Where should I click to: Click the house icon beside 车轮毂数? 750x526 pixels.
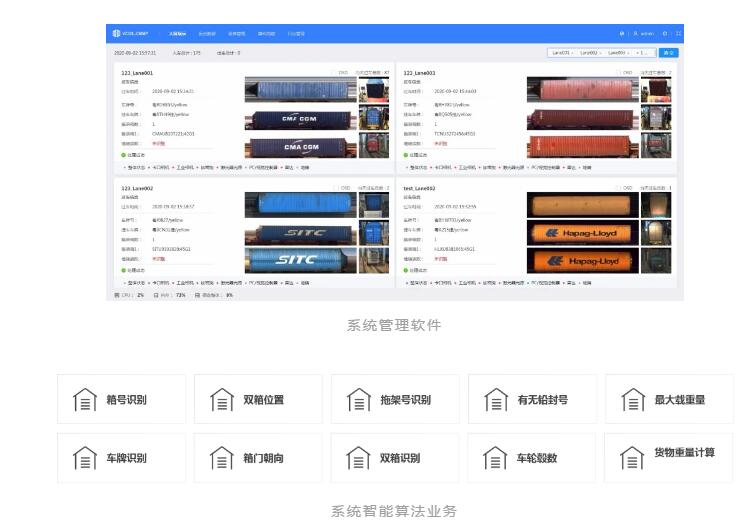[x=495, y=458]
